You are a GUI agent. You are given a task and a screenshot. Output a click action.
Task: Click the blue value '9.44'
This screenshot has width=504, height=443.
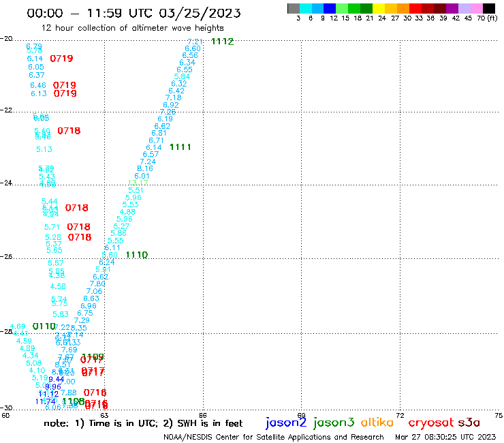click(x=57, y=380)
